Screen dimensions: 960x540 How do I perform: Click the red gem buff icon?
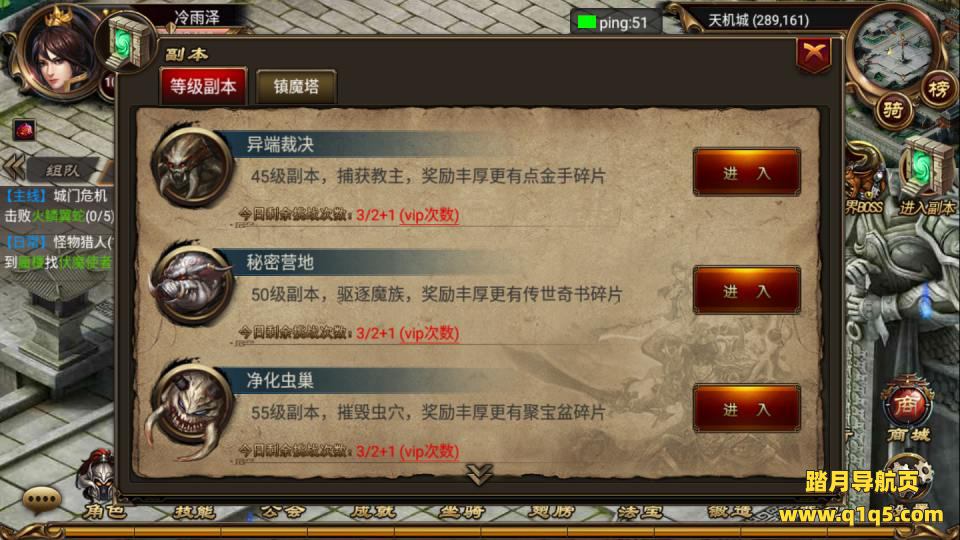[x=24, y=130]
